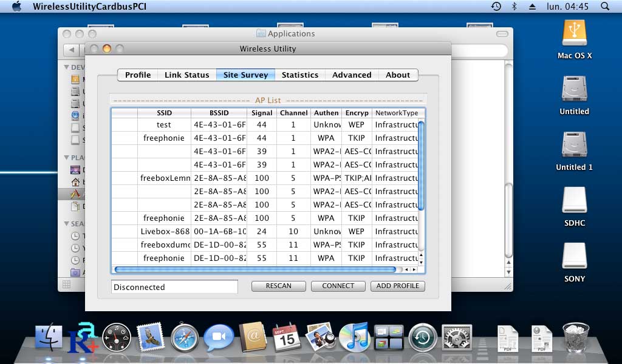Sort AP list by Signal column header
This screenshot has height=364, width=622.
point(262,113)
